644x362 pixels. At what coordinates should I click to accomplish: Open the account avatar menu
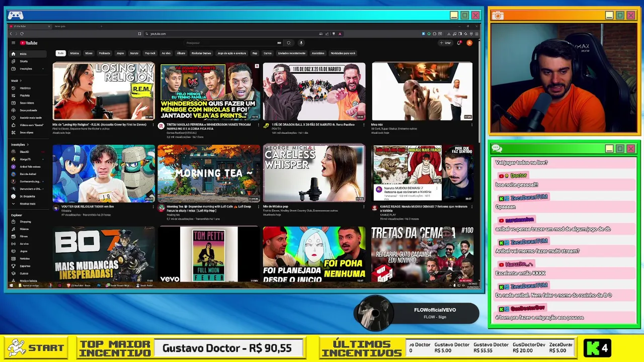(469, 43)
